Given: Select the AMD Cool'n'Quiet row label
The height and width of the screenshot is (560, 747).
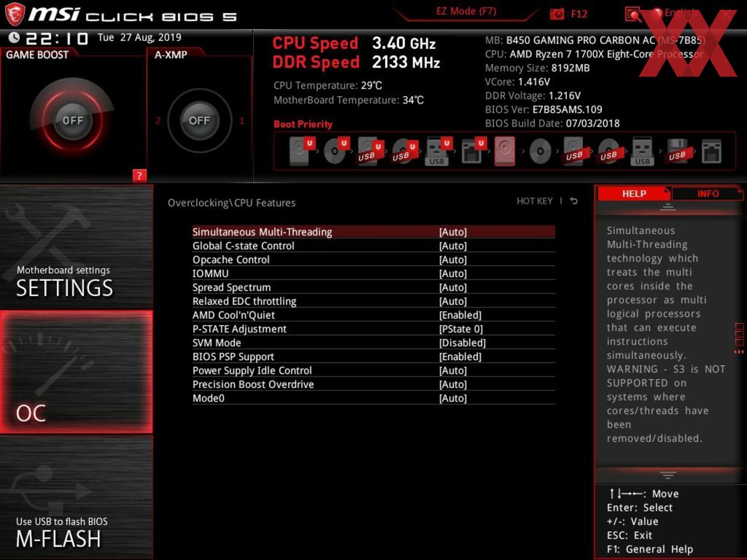Looking at the screenshot, I should point(233,315).
